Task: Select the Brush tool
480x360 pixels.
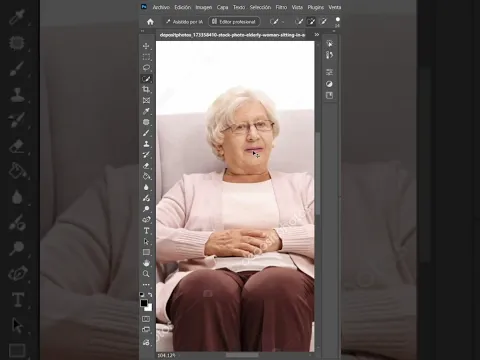Action: click(146, 133)
